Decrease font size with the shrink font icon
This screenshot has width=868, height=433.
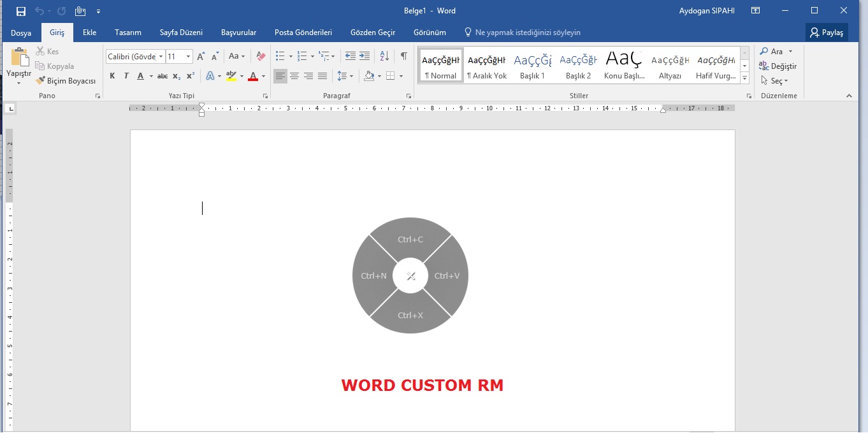[x=215, y=56]
